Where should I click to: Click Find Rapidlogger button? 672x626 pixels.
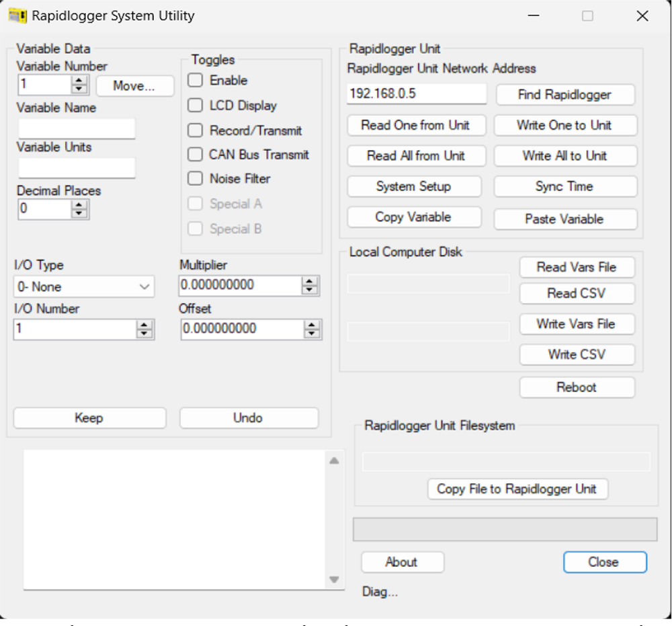[565, 94]
